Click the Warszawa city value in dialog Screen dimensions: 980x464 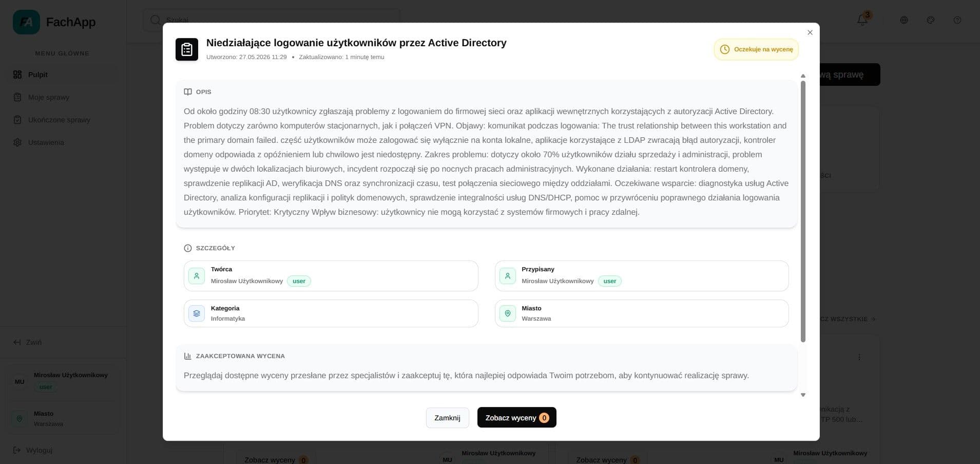click(536, 319)
